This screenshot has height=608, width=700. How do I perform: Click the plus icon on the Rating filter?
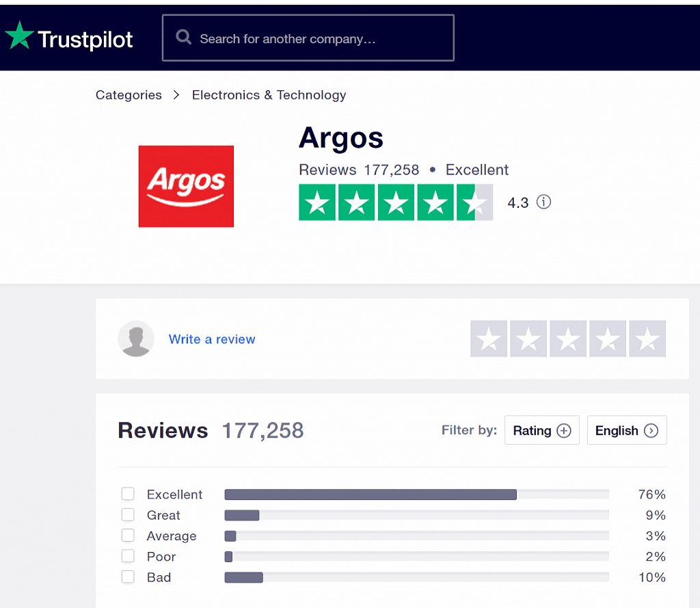point(564,430)
